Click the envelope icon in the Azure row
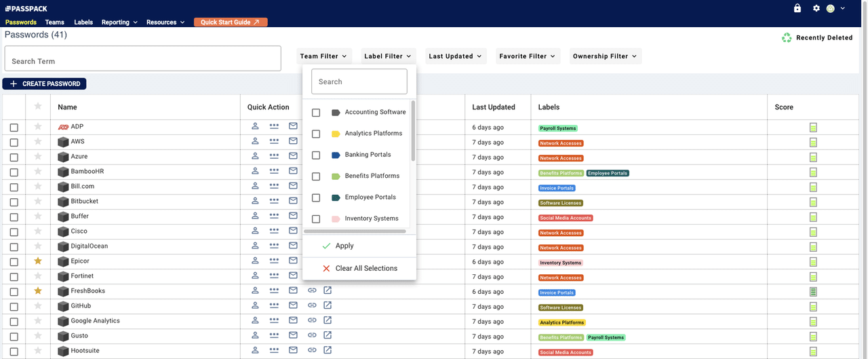Image resolution: width=868 pixels, height=359 pixels. pos(293,156)
